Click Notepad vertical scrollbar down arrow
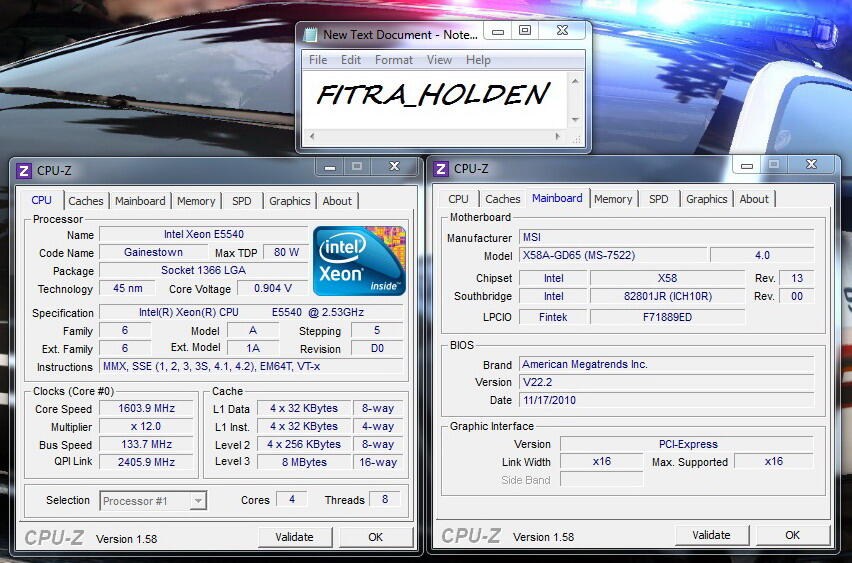The width and height of the screenshot is (852, 563). click(575, 120)
